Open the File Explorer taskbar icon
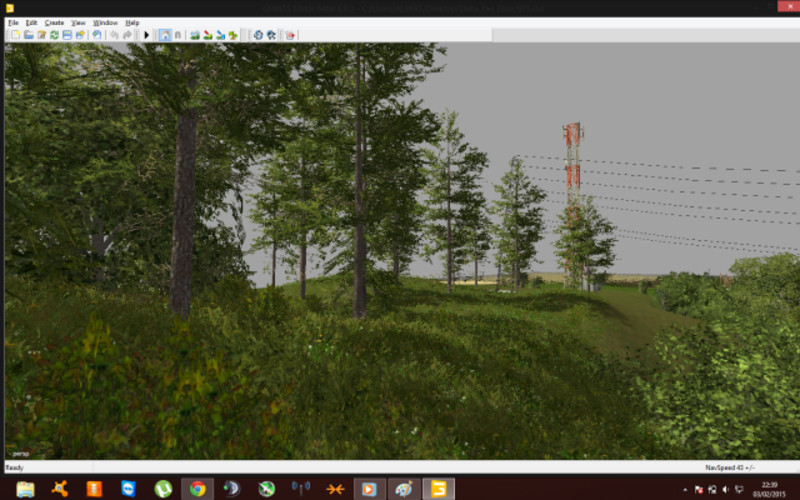 (25, 489)
